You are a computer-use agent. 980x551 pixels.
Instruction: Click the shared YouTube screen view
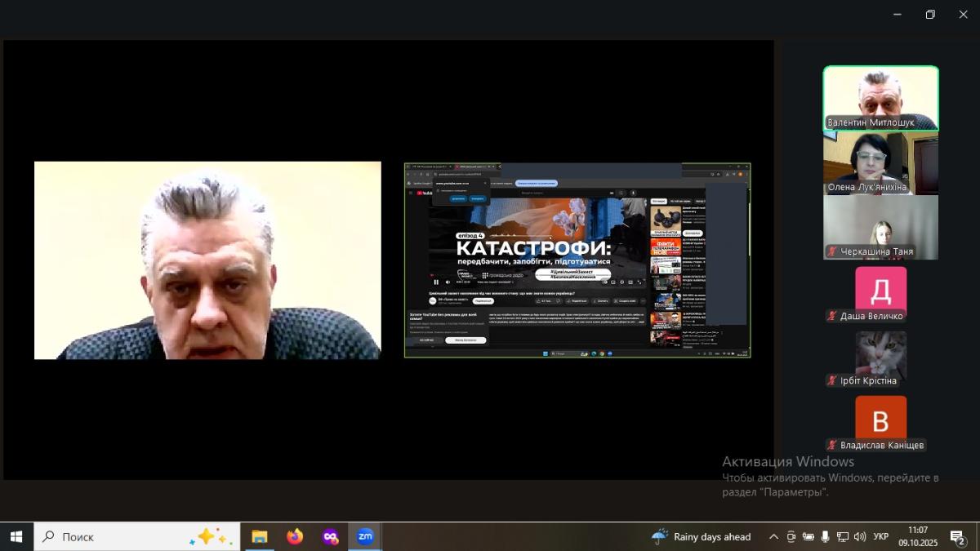click(577, 260)
